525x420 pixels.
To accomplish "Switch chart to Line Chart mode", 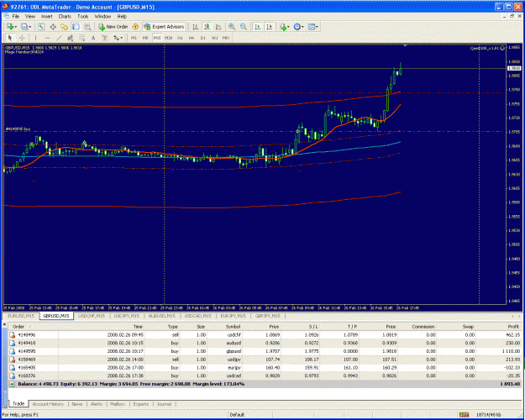I will tap(218, 27).
